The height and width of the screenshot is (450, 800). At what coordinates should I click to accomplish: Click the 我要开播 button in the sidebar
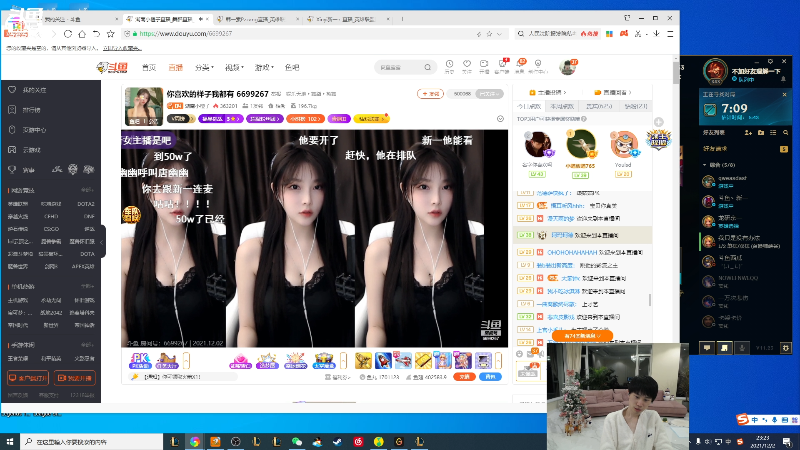pos(74,378)
